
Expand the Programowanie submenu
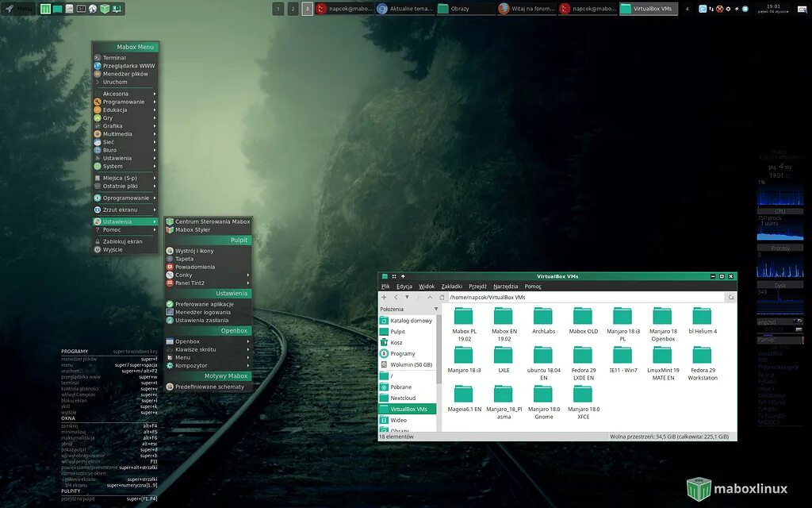coord(124,102)
